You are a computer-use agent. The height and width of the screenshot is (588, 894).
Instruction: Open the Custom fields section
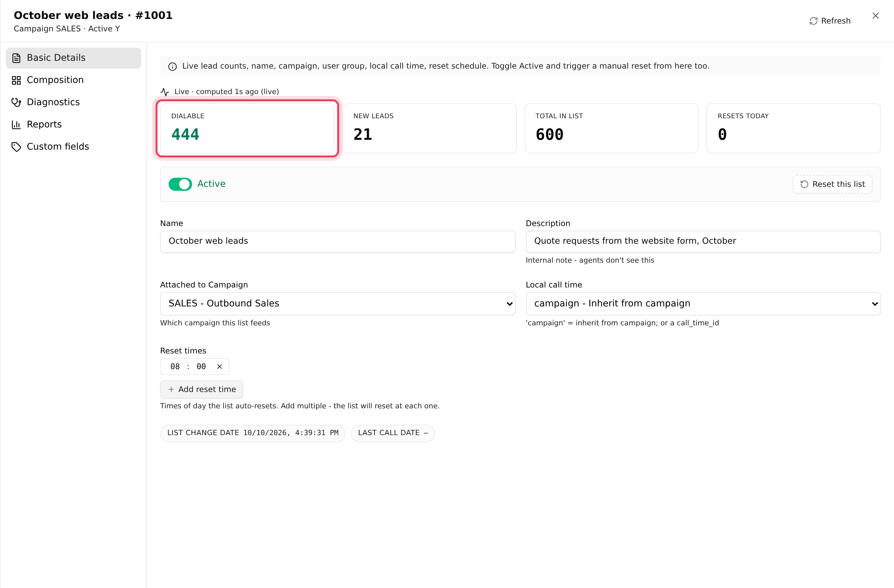[x=73, y=146]
